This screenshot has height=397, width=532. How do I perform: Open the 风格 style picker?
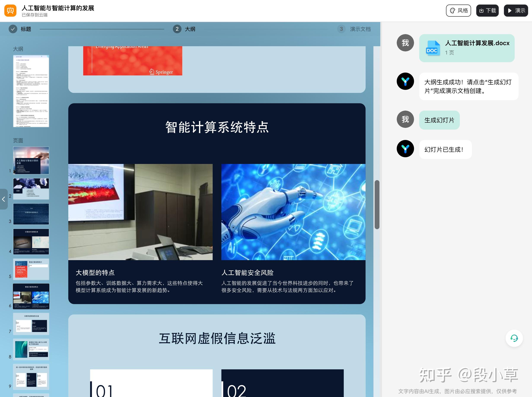(458, 11)
